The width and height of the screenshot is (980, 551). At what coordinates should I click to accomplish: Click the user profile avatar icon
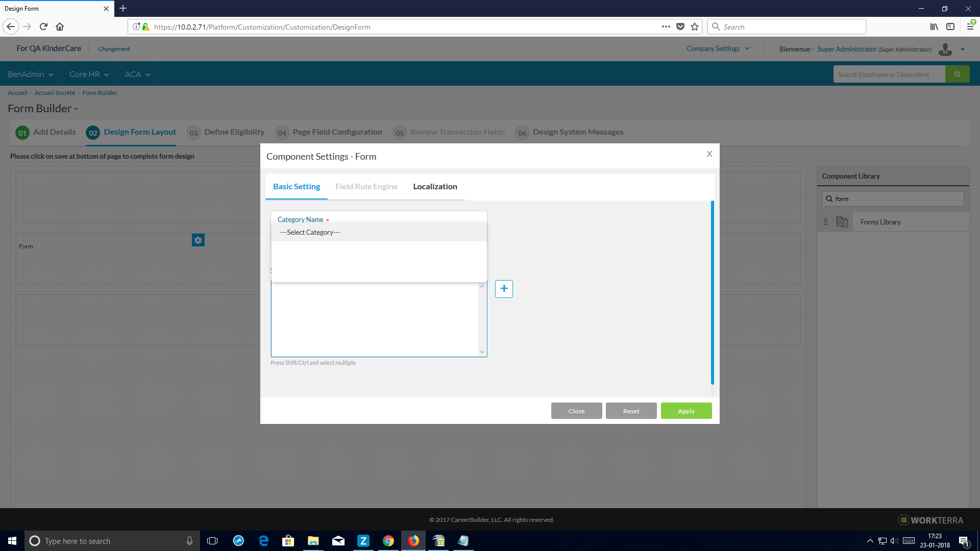pyautogui.click(x=945, y=49)
